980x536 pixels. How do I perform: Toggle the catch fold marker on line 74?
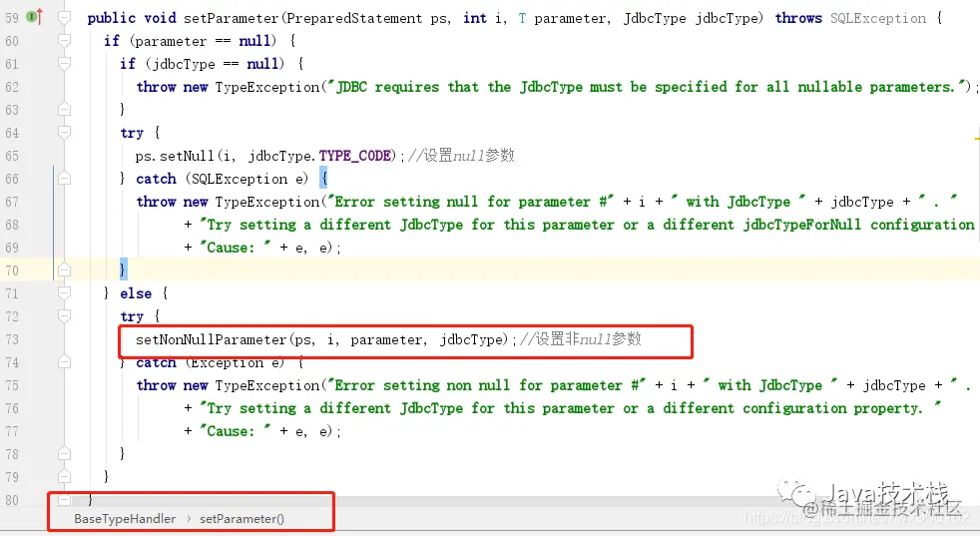(64, 362)
